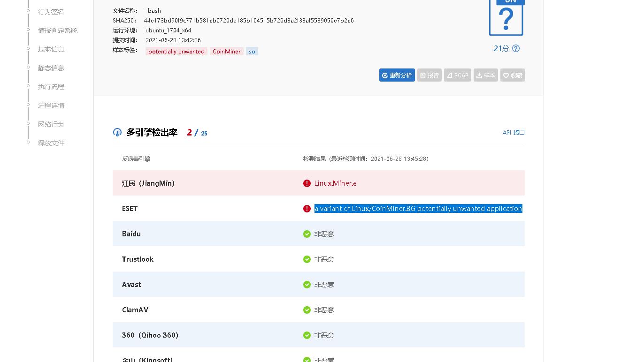644x362 pixels.
Task: Click the 非恶意 result for Baidu
Action: [x=324, y=234]
